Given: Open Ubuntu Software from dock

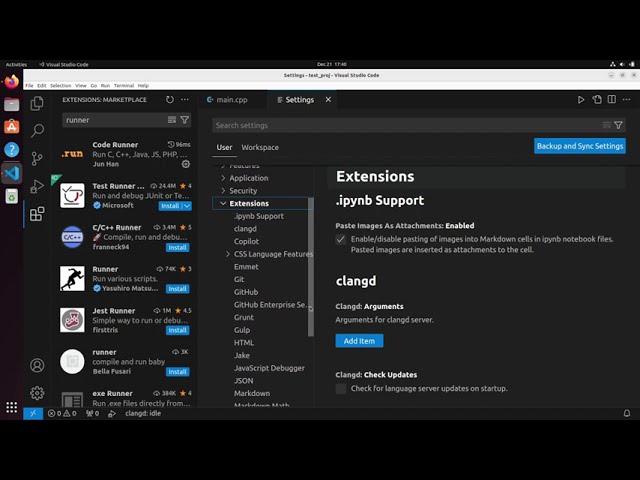Looking at the screenshot, I should [11, 127].
